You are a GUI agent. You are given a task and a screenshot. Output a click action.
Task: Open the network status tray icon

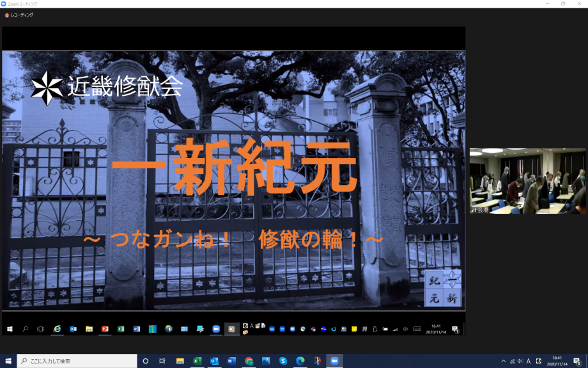[x=512, y=361]
